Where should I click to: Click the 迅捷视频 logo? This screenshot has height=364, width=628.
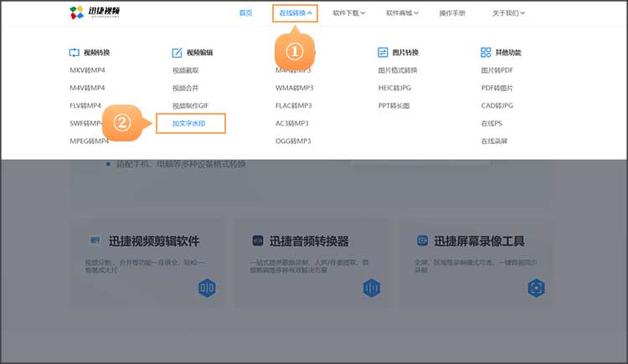95,12
